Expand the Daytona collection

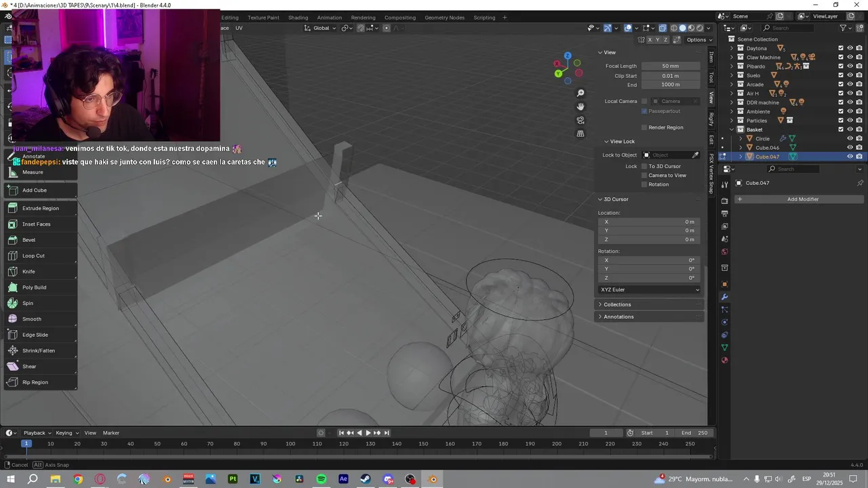(732, 48)
